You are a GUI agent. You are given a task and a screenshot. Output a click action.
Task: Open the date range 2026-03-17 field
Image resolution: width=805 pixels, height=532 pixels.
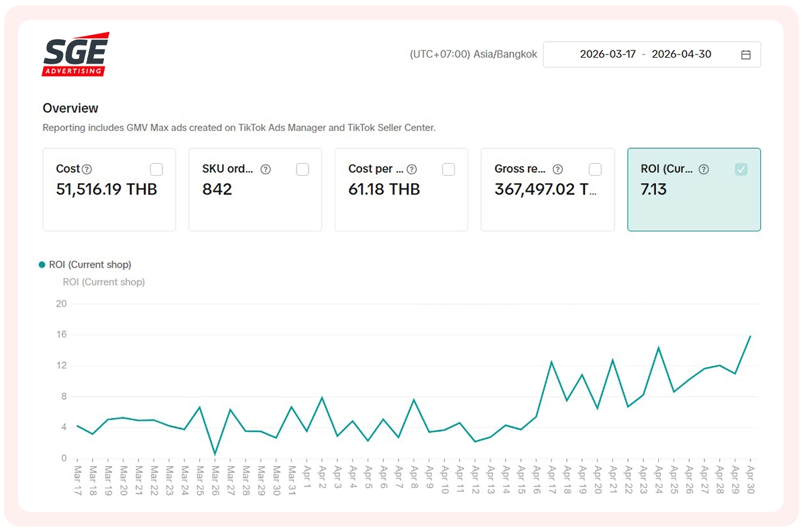click(608, 54)
